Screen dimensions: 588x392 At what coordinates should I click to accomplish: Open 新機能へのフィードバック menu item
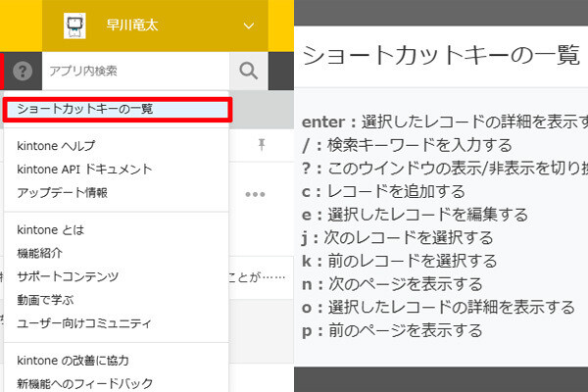(x=84, y=384)
